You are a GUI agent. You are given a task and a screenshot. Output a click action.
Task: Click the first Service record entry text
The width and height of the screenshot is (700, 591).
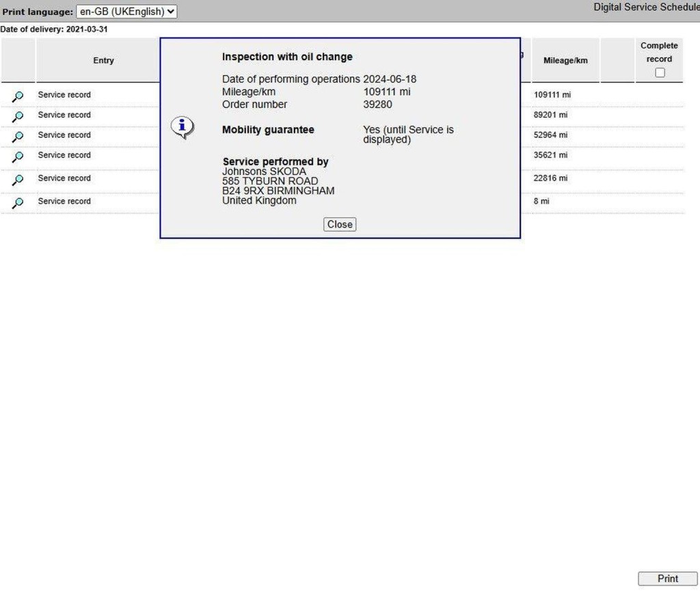[x=64, y=95]
